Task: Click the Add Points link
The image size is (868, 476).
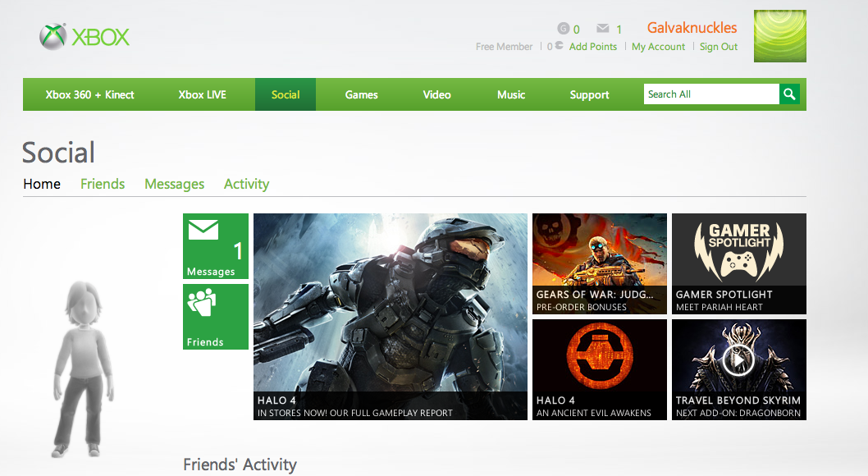Action: coord(593,47)
